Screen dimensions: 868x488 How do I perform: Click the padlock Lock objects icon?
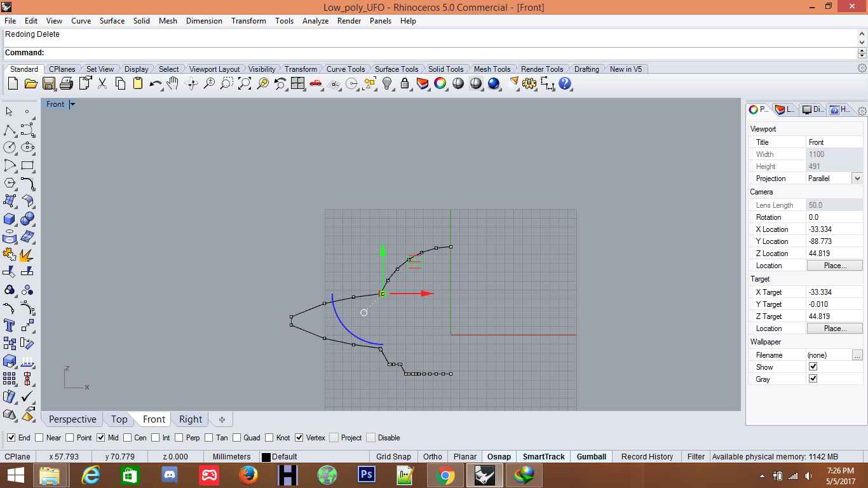405,83
